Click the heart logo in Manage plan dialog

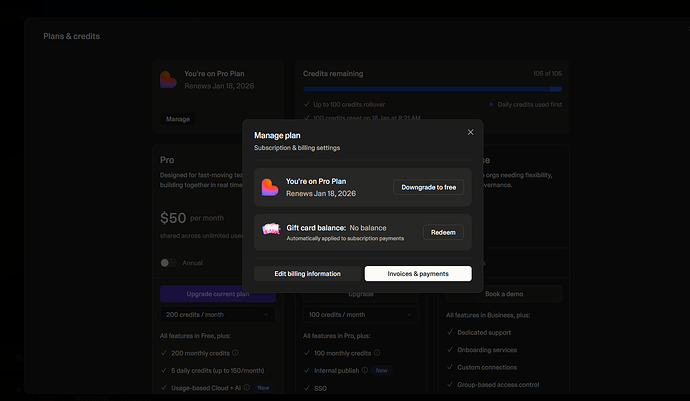click(270, 187)
